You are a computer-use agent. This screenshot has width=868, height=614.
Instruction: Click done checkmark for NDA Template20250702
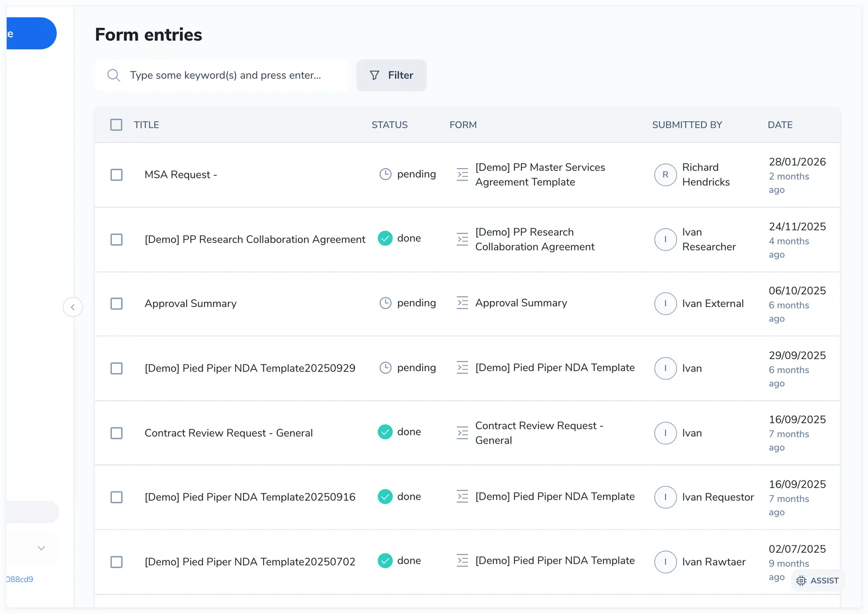(385, 560)
